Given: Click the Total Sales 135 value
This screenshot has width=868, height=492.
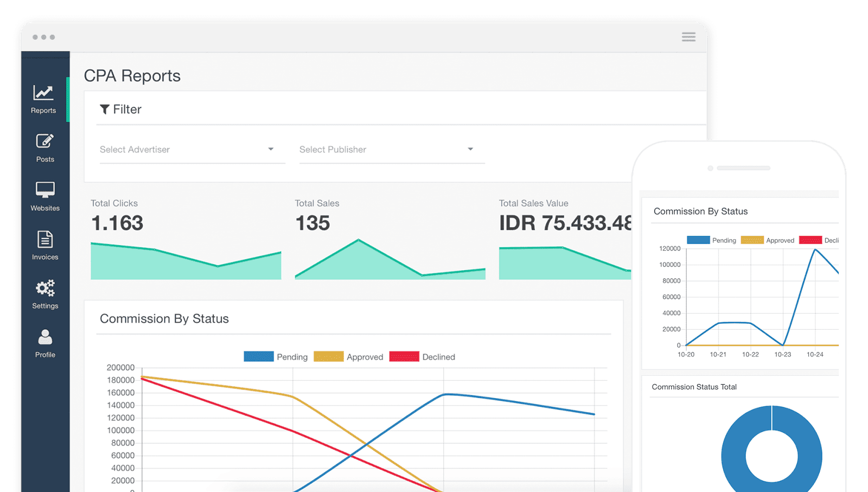Looking at the screenshot, I should [312, 223].
